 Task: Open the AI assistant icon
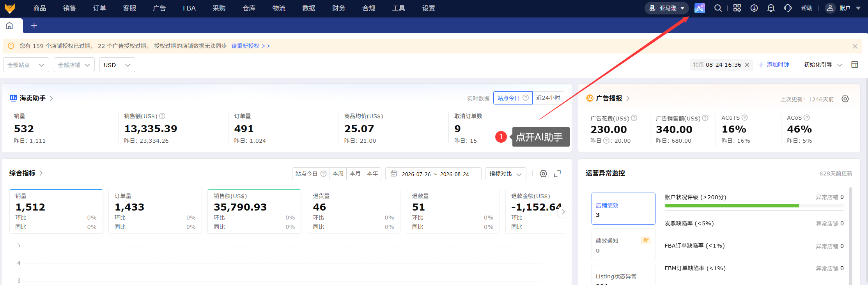click(700, 8)
